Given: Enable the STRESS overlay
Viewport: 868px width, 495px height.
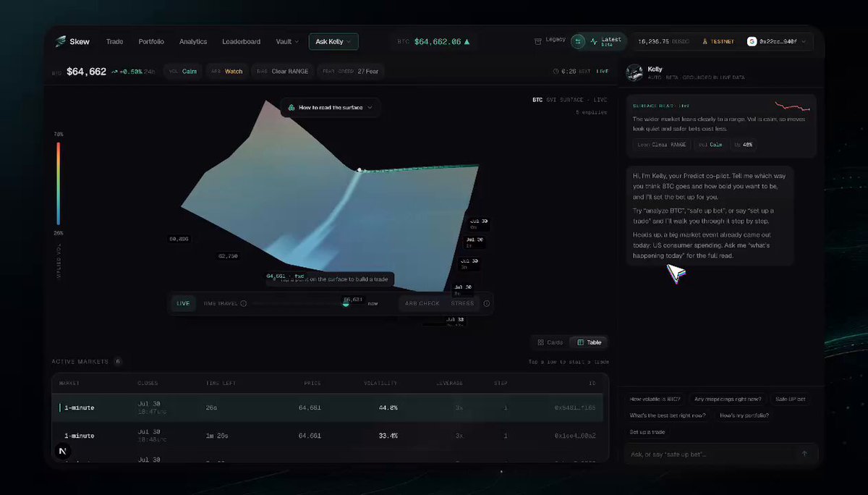Looking at the screenshot, I should 462,303.
